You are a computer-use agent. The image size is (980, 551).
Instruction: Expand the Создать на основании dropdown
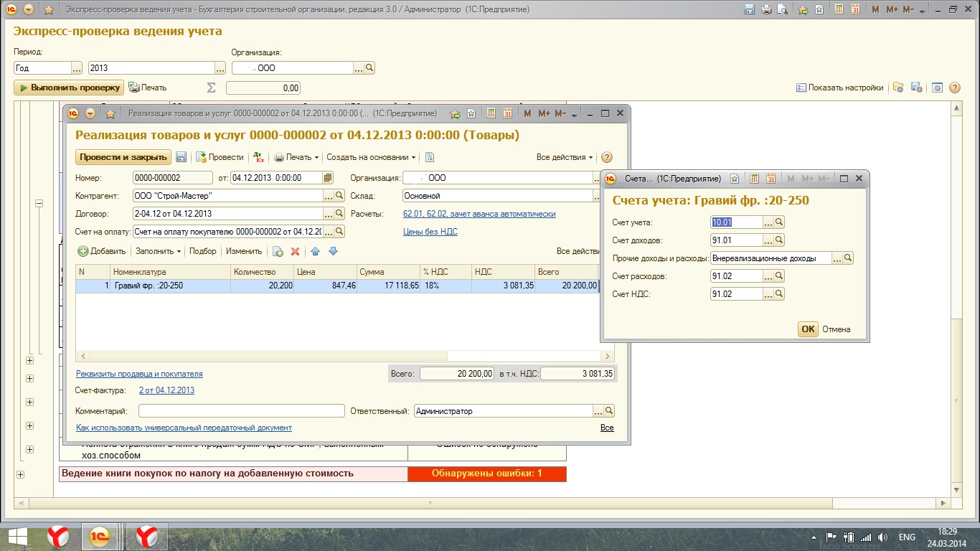coord(371,157)
